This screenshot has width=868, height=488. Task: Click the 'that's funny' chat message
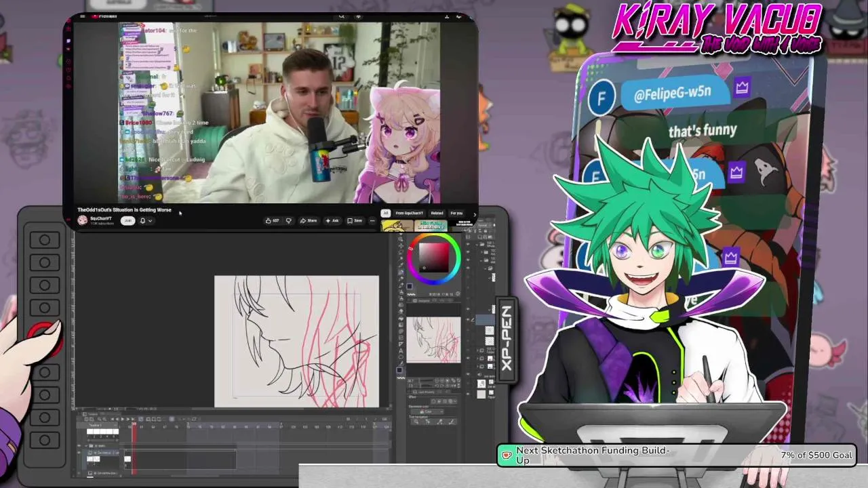(702, 130)
